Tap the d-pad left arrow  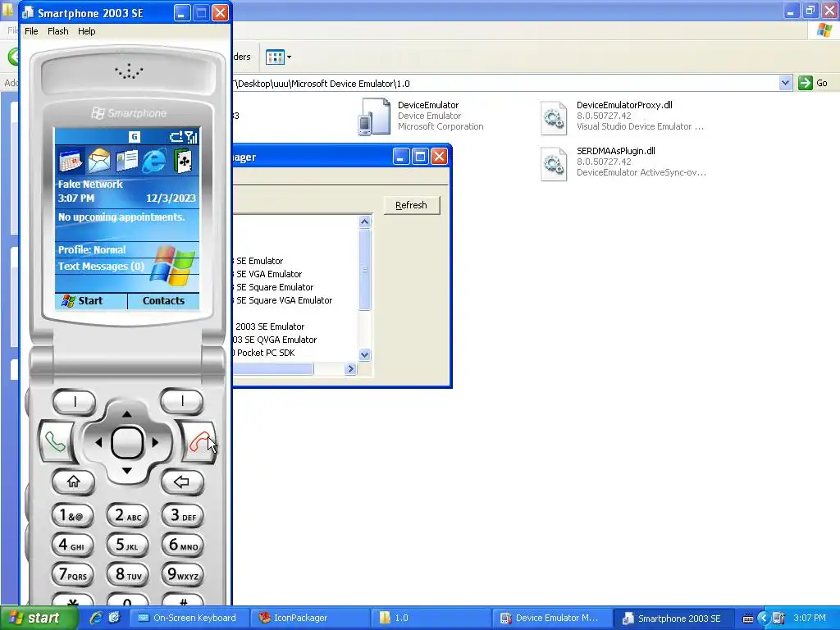[98, 442]
